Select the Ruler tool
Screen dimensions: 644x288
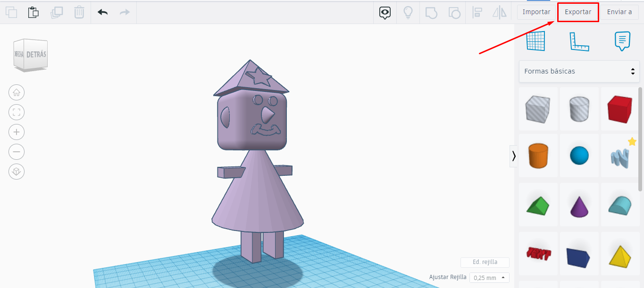[579, 41]
